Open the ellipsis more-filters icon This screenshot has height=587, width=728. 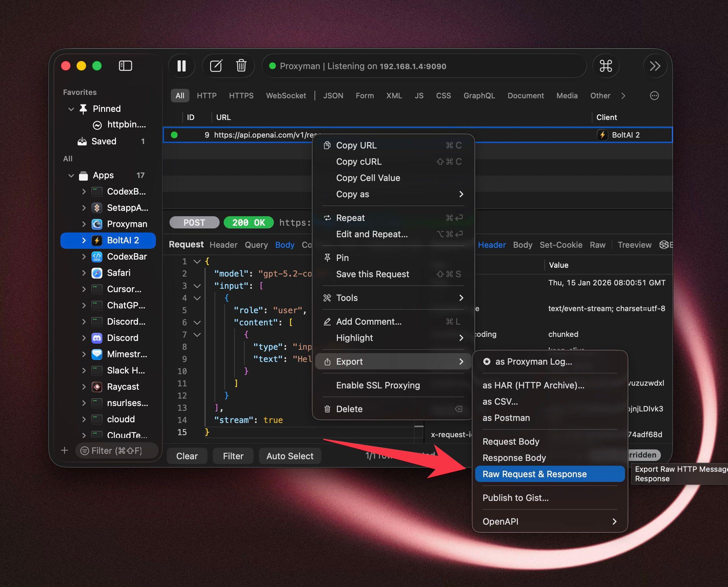pos(654,96)
